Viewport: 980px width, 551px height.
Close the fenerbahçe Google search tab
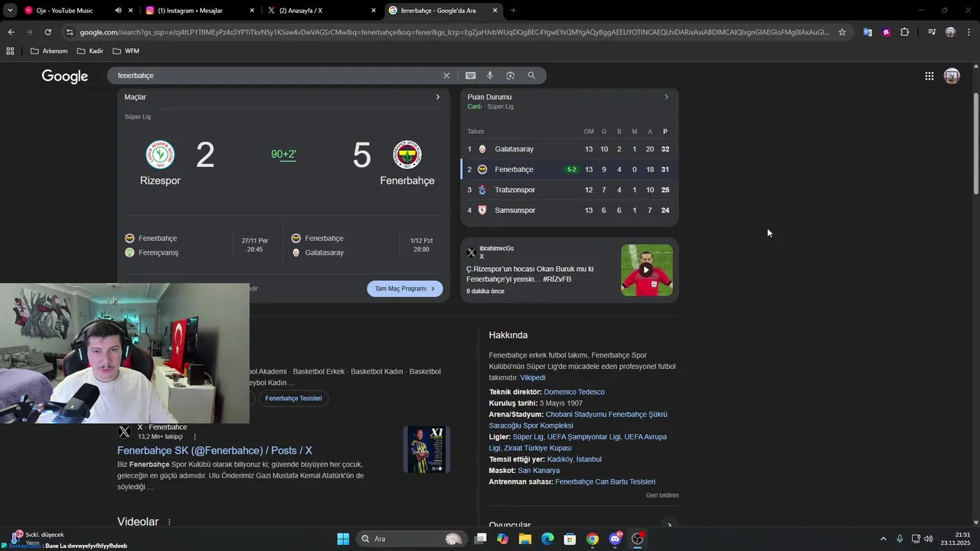pos(495,11)
